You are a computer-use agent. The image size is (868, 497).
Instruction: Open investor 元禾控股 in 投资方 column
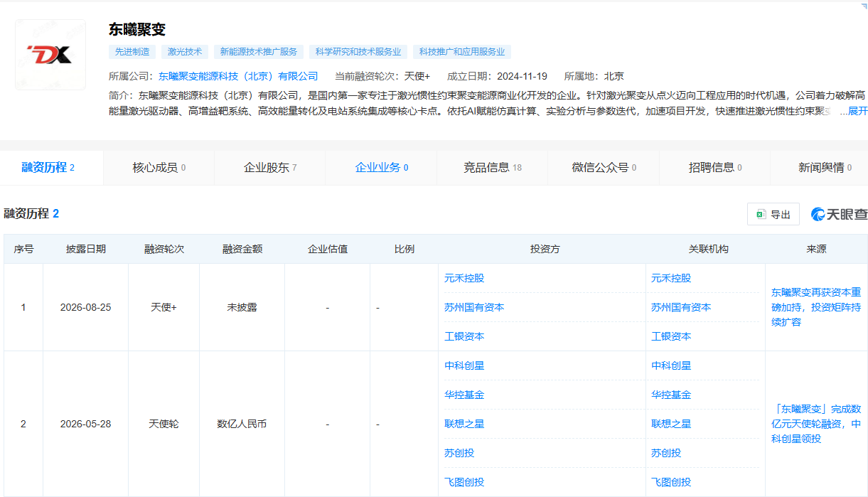coord(464,278)
